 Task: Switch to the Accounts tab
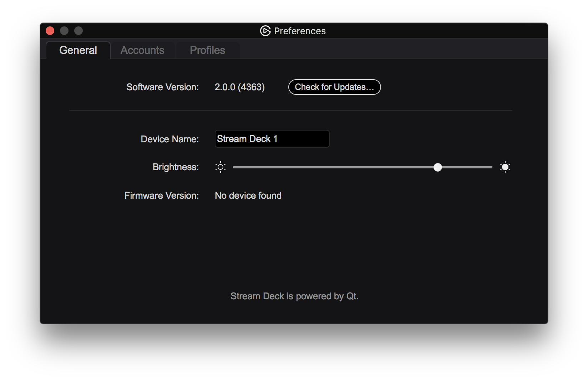tap(142, 50)
